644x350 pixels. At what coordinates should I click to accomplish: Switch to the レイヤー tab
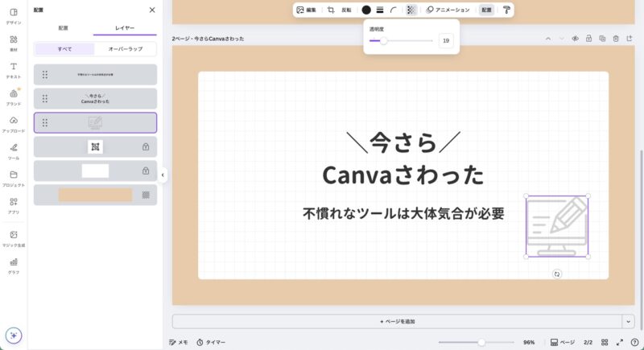pos(125,28)
